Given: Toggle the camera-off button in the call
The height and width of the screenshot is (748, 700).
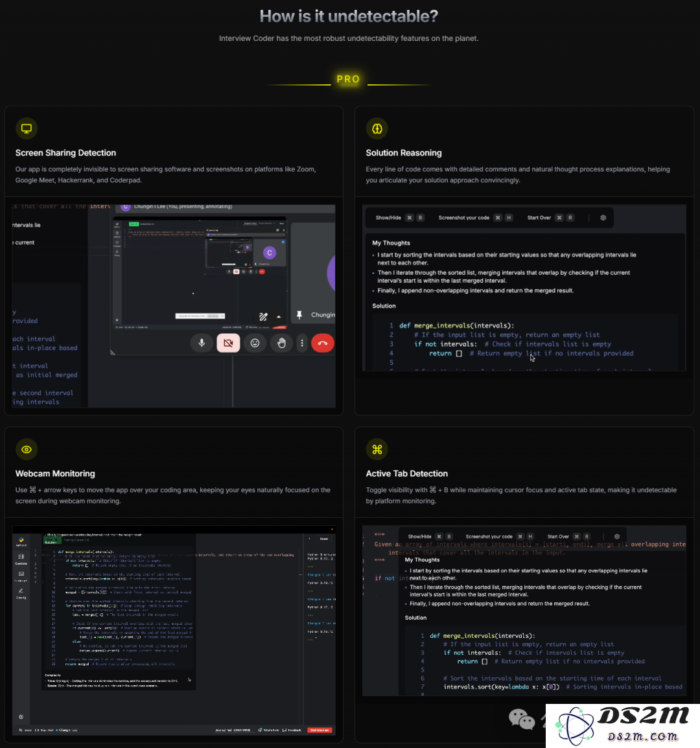Looking at the screenshot, I should [228, 343].
